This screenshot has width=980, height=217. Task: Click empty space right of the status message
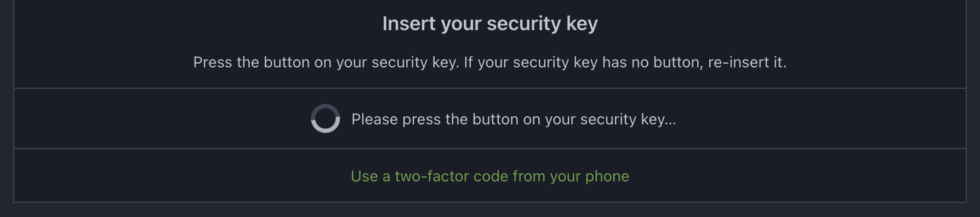(822, 118)
